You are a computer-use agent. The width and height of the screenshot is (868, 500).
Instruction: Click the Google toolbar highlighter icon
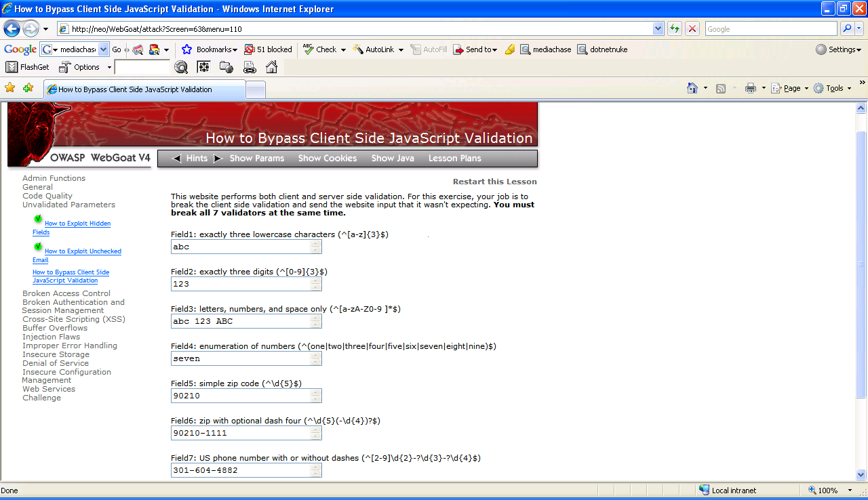click(510, 49)
